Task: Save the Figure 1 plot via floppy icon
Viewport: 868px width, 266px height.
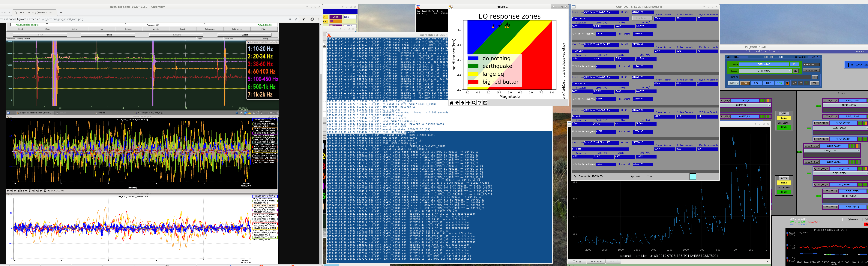Action: click(485, 103)
